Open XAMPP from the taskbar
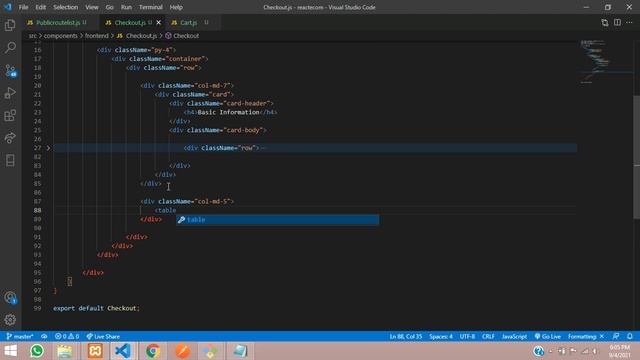Screen dimensions: 640x360 95,351
